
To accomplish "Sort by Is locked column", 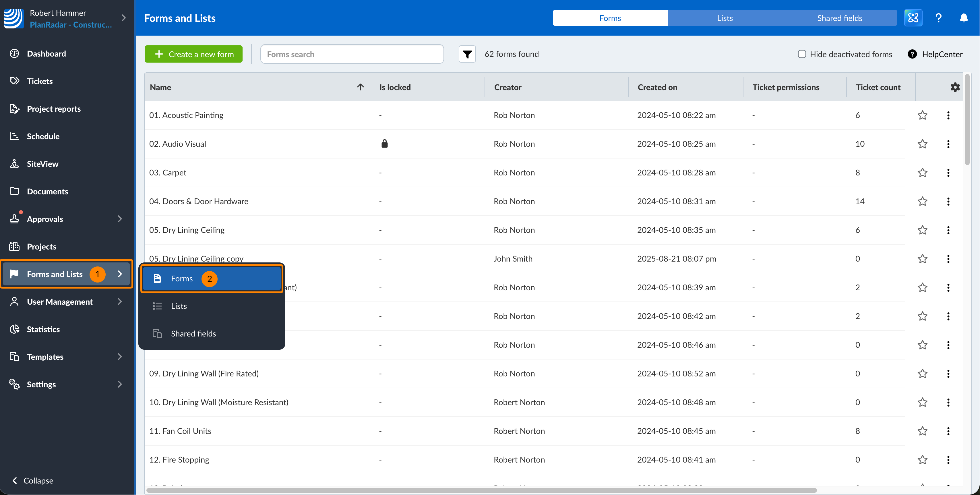I will click(x=395, y=87).
